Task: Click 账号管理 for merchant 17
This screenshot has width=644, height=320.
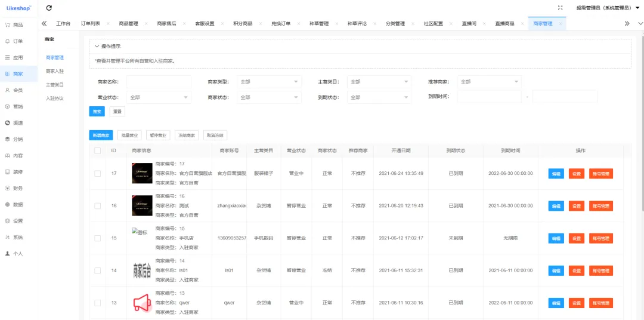Action: (601, 174)
